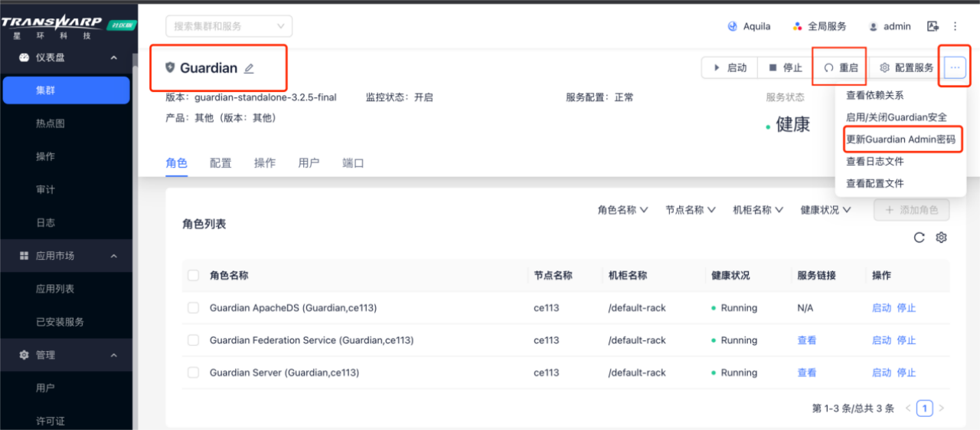This screenshot has height=430, width=980.
Task: Open 用户 in the sidebar
Action: click(67, 388)
